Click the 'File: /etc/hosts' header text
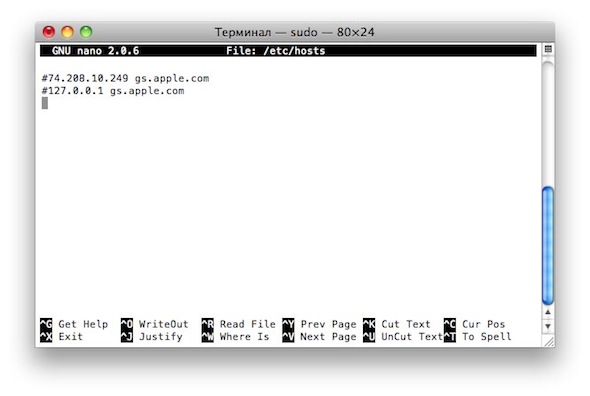Viewport: 590px width, 396px height. click(x=275, y=51)
